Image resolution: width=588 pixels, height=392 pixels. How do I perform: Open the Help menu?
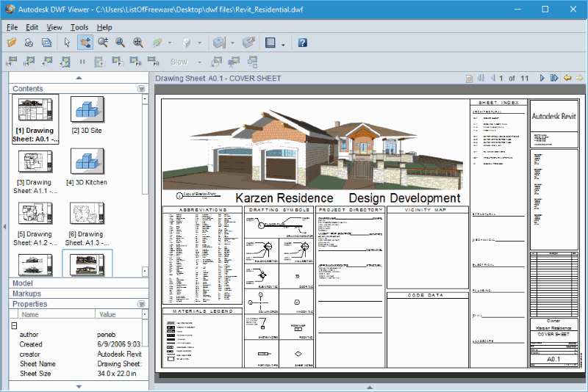pyautogui.click(x=104, y=27)
